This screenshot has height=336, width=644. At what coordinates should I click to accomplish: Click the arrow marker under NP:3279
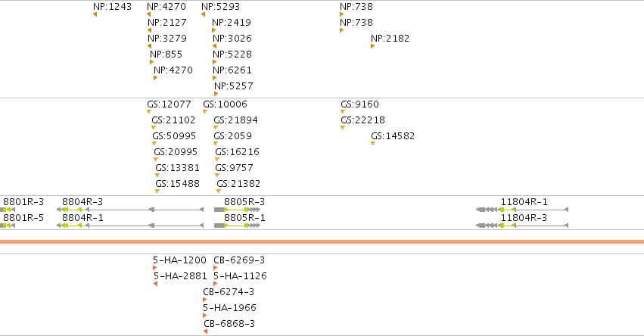coord(149,46)
